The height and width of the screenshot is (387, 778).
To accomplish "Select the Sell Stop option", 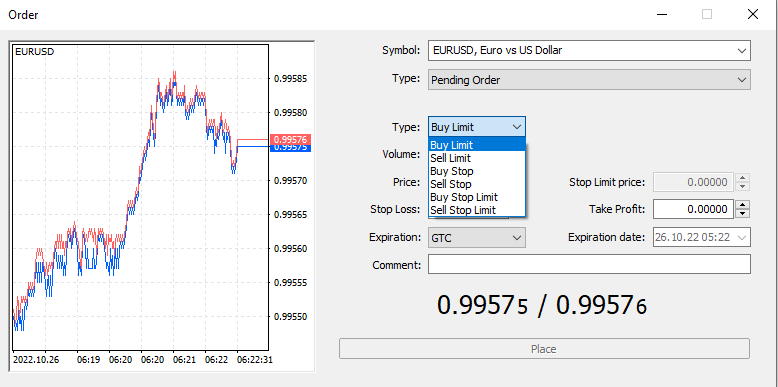I will click(x=476, y=184).
